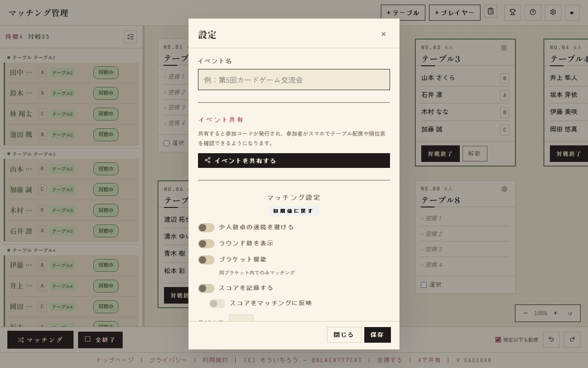Toggle 少人数卓の連続を避ける switch
The image size is (588, 368).
[206, 228]
